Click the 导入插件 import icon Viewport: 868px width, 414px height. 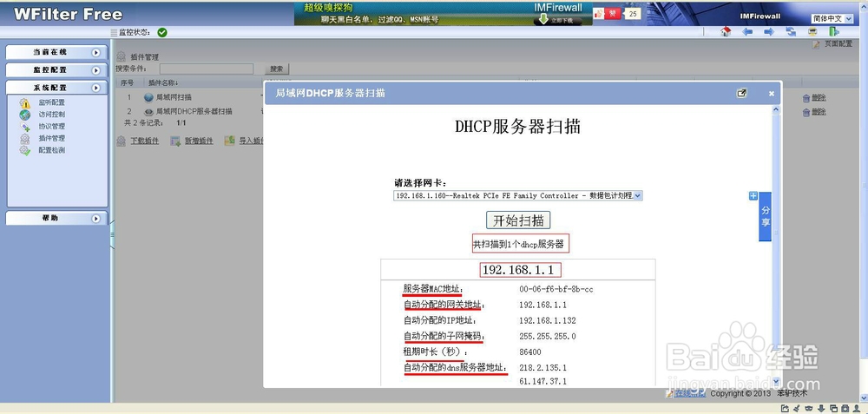230,141
